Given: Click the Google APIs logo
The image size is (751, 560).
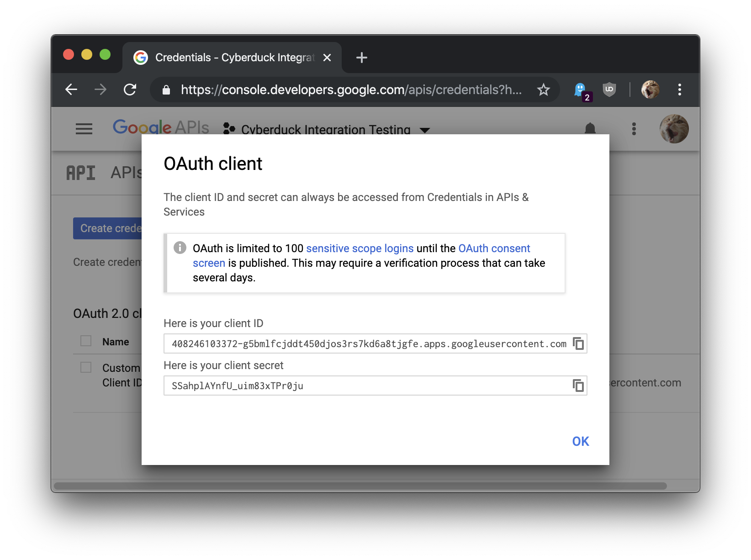Looking at the screenshot, I should (x=161, y=127).
